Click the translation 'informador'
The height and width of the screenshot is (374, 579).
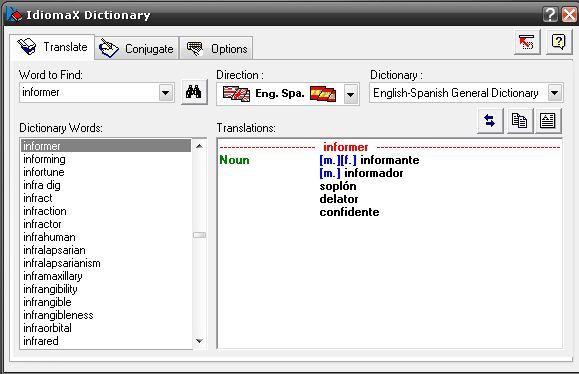click(374, 173)
